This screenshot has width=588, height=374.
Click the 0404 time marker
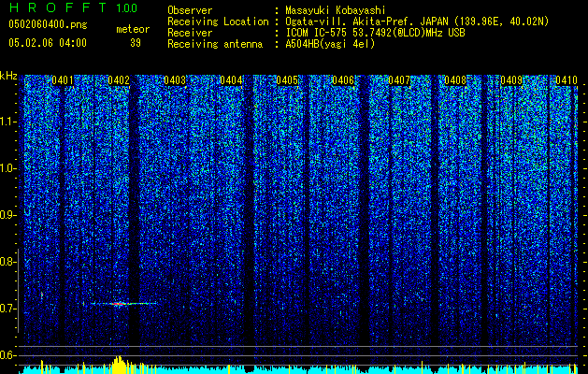231,80
